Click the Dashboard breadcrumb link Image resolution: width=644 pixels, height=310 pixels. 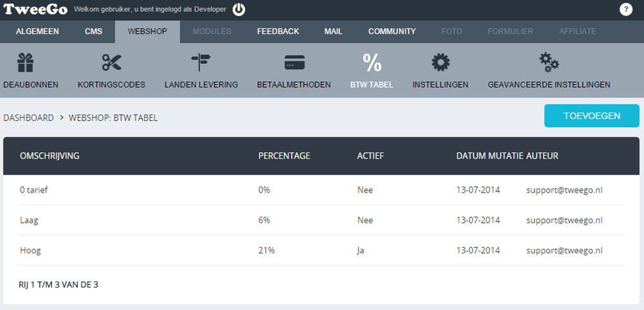tap(28, 118)
